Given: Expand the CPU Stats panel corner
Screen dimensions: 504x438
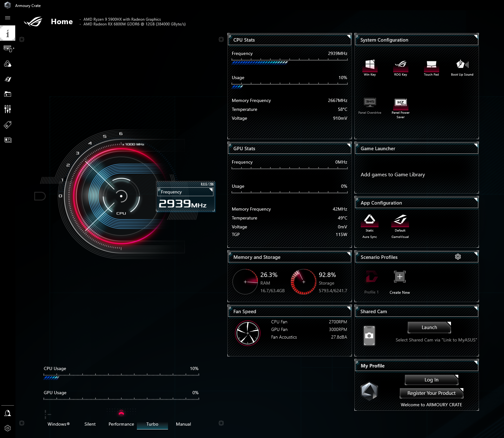Looking at the screenshot, I should pyautogui.click(x=348, y=37).
